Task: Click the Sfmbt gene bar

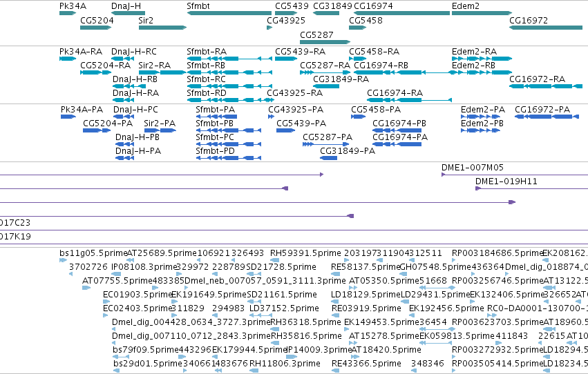Action: (x=229, y=13)
